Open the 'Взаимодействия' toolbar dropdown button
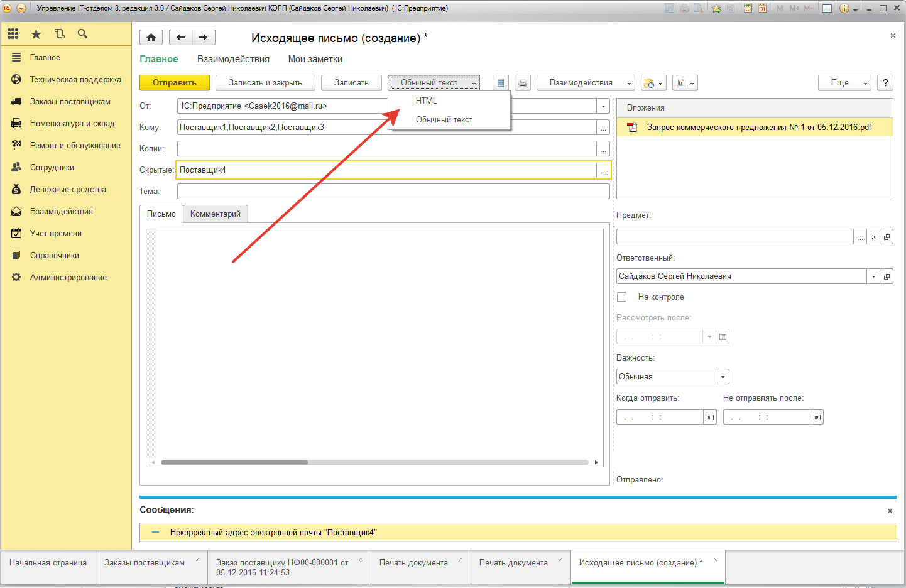The width and height of the screenshot is (906, 588). (x=586, y=83)
